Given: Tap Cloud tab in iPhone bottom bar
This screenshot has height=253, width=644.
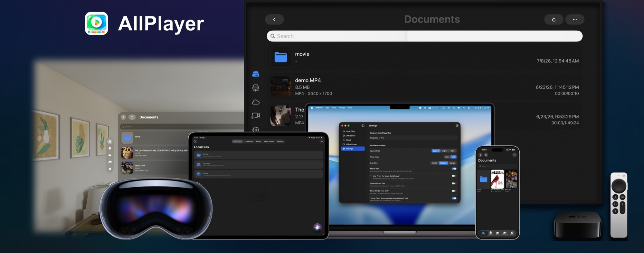Looking at the screenshot, I should (x=497, y=233).
